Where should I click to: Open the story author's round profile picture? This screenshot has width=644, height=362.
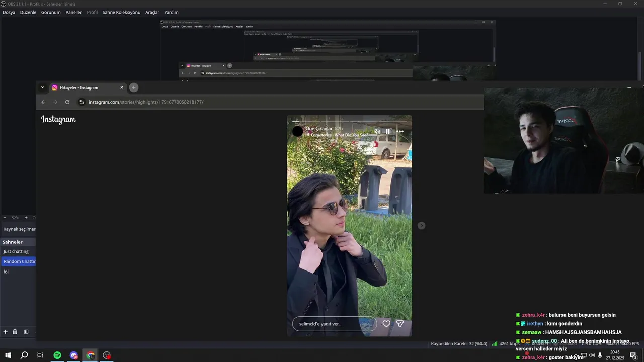tap(298, 131)
